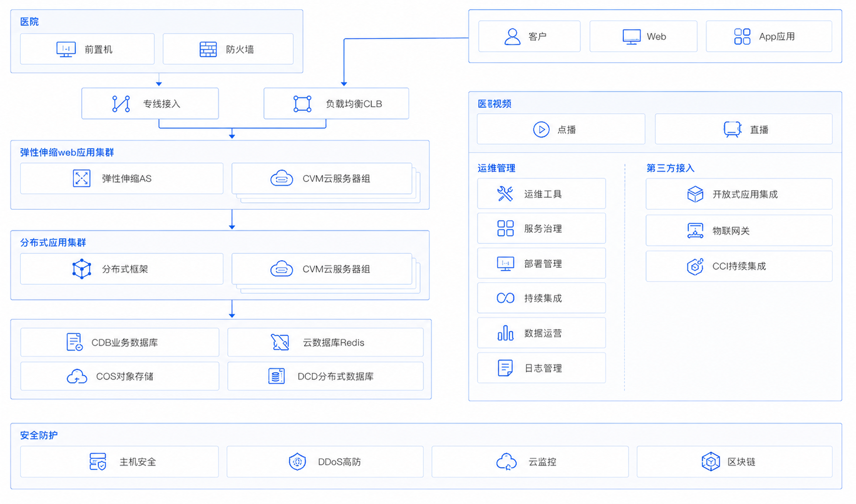Click the COS对象存储 cloud icon
This screenshot has width=856, height=504.
(x=77, y=376)
